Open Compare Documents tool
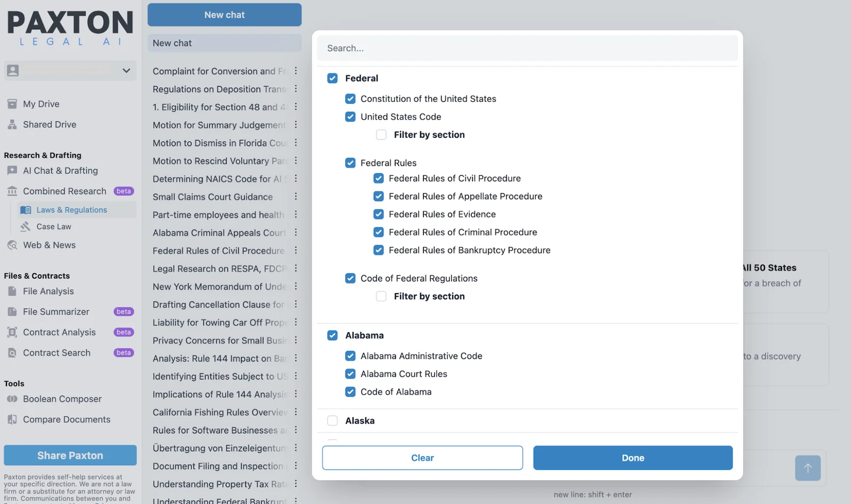Viewport: 851px width, 504px height. point(66,419)
